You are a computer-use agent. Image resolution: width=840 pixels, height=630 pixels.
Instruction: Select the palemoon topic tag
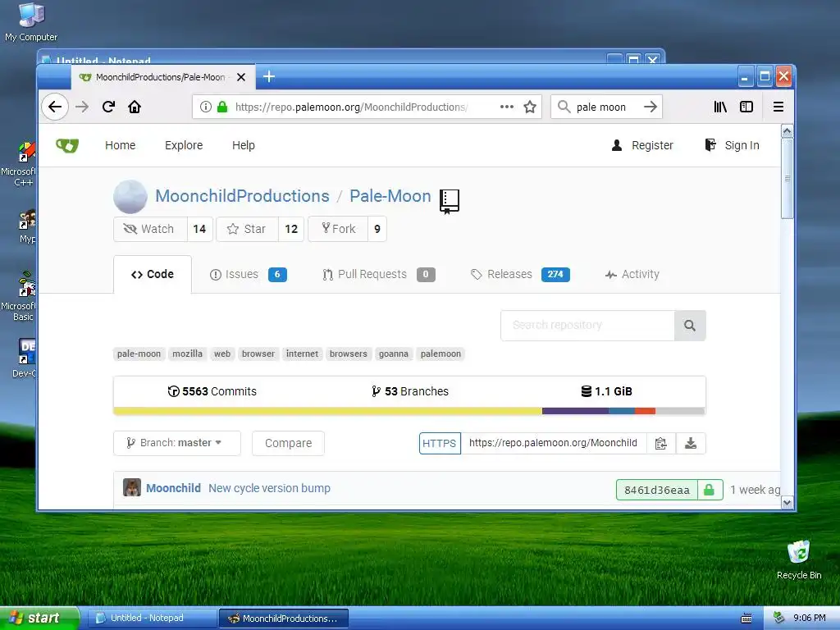pos(441,354)
